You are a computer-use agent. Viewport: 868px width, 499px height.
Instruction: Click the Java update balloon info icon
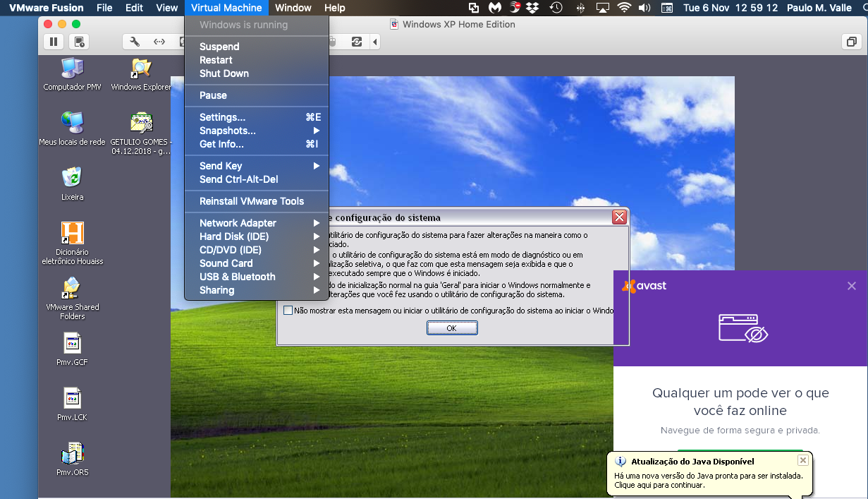(x=621, y=461)
